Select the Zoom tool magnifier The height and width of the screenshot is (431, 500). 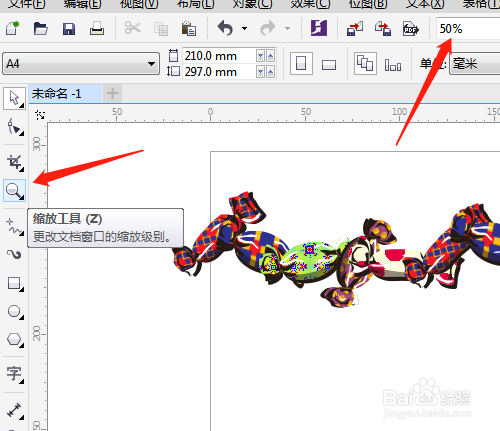tap(14, 190)
